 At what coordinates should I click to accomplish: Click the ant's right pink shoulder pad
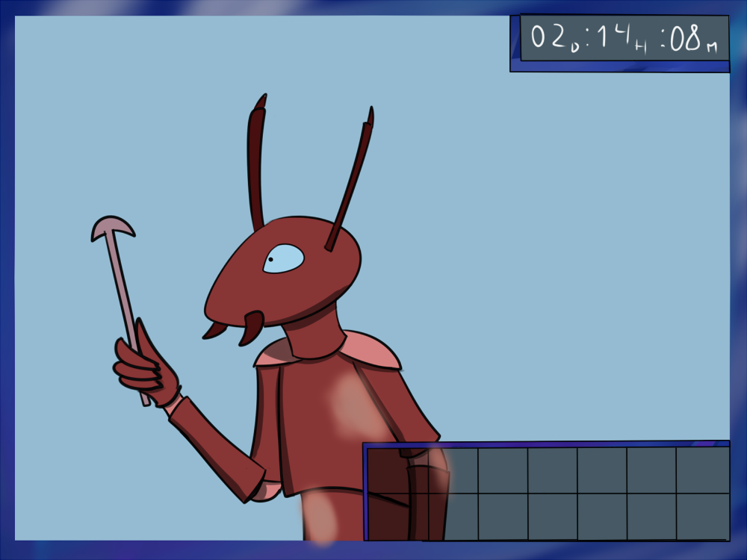pos(370,351)
